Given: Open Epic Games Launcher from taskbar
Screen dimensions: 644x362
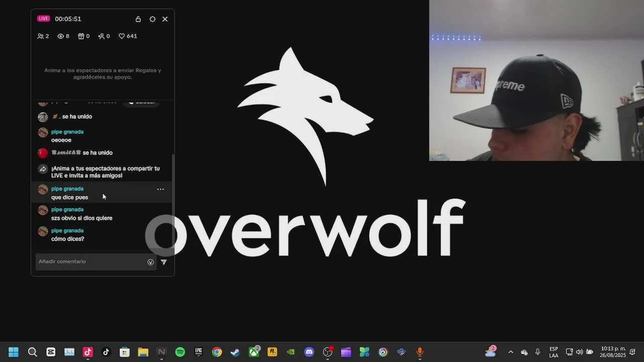Looking at the screenshot, I should [x=198, y=352].
